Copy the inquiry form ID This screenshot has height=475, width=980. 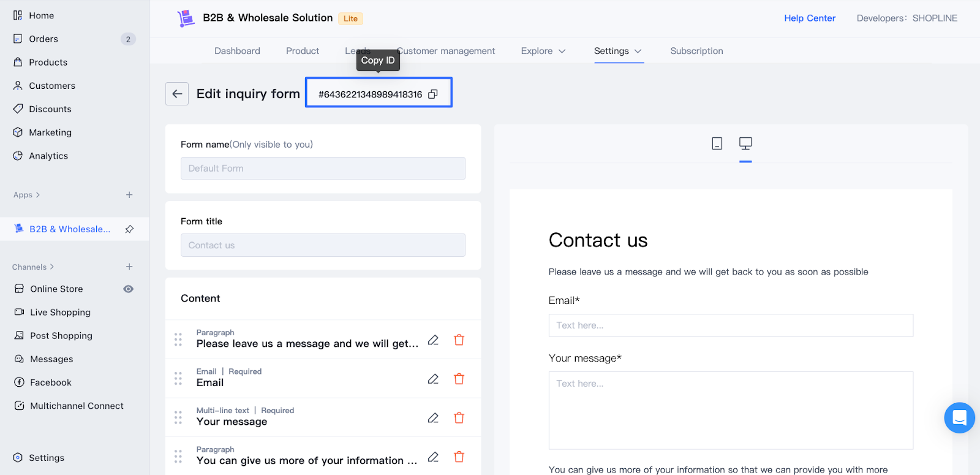click(433, 94)
